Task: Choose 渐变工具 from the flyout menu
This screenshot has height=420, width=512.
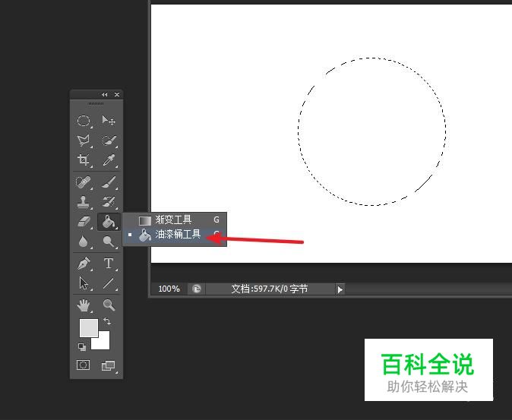Action: click(175, 220)
